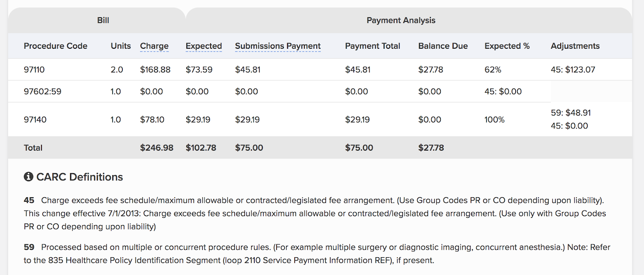Select the Payment Total column header
The height and width of the screenshot is (275, 644).
point(372,46)
